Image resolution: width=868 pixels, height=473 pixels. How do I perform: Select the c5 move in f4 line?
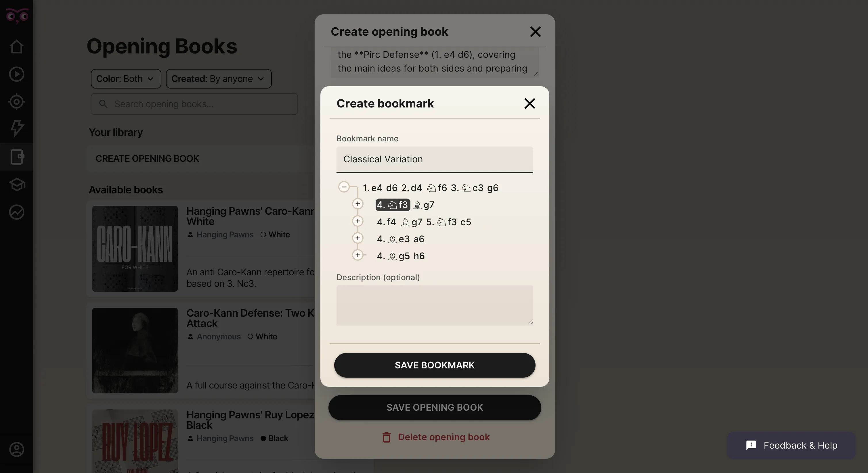(466, 222)
